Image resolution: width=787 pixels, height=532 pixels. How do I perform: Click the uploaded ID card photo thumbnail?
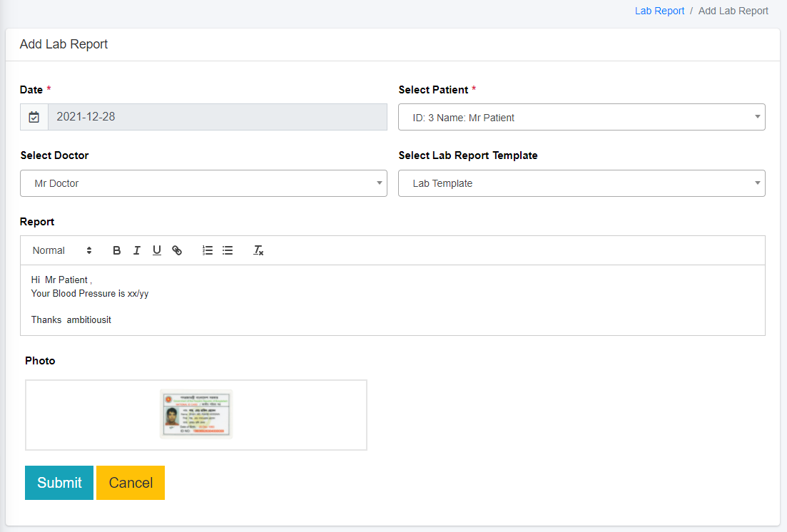[x=196, y=414]
